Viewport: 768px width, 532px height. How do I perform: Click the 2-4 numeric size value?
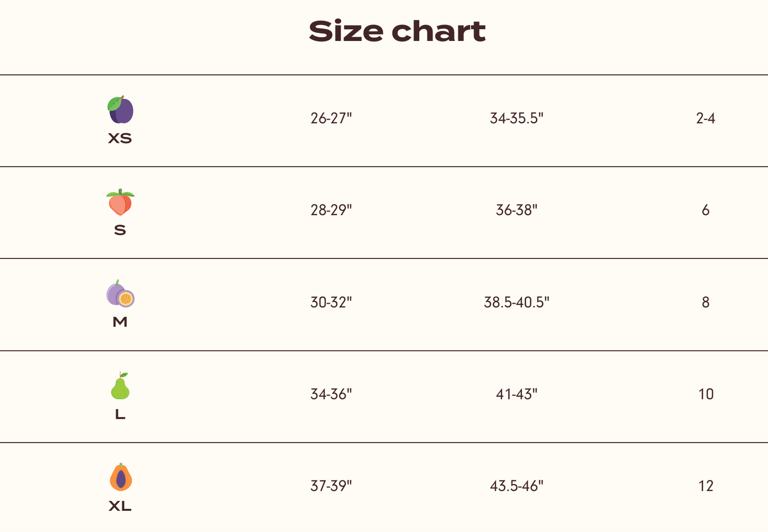tap(705, 119)
